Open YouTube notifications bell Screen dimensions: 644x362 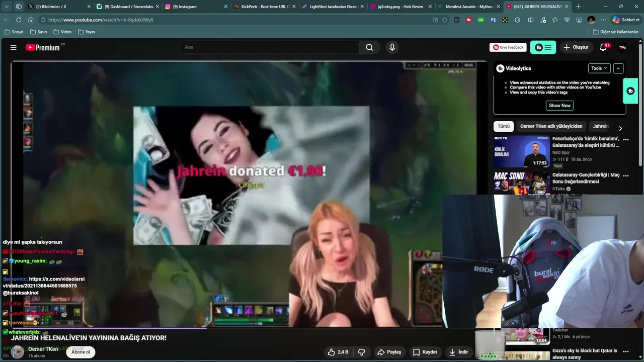[603, 47]
